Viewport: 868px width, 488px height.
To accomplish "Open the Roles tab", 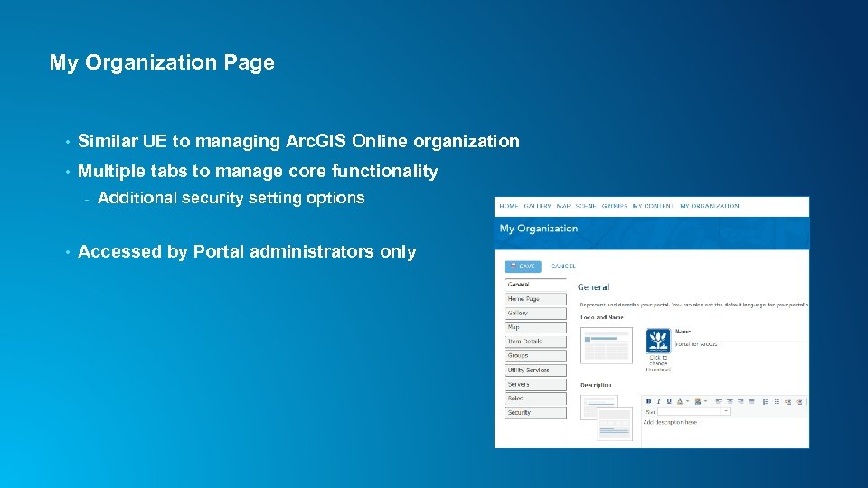I will (x=535, y=399).
